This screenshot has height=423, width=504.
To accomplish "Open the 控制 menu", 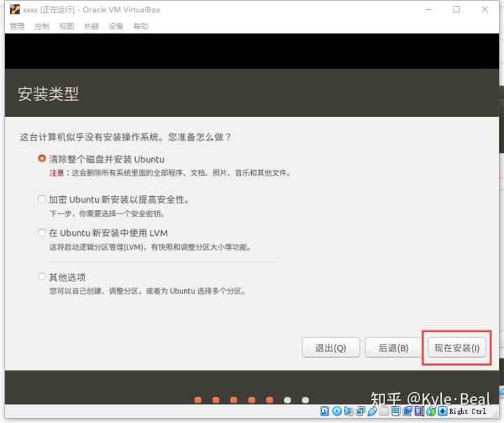I will (x=42, y=26).
